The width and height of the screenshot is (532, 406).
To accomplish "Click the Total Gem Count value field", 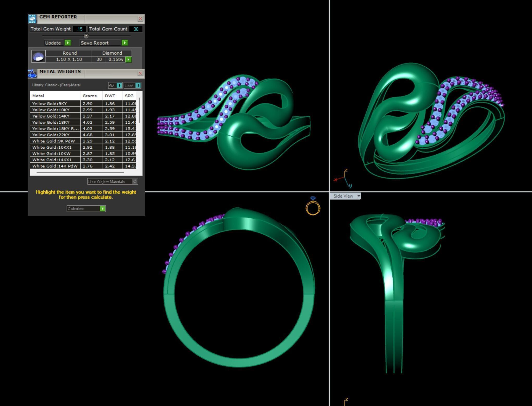I will point(136,29).
